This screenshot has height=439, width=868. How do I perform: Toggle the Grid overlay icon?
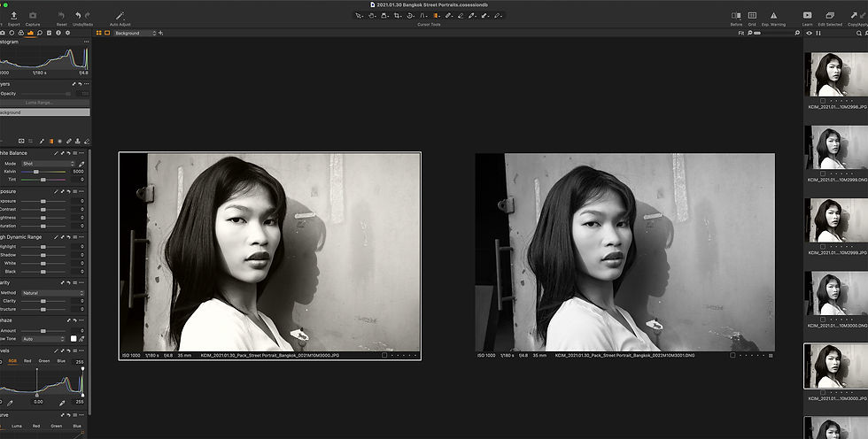752,15
